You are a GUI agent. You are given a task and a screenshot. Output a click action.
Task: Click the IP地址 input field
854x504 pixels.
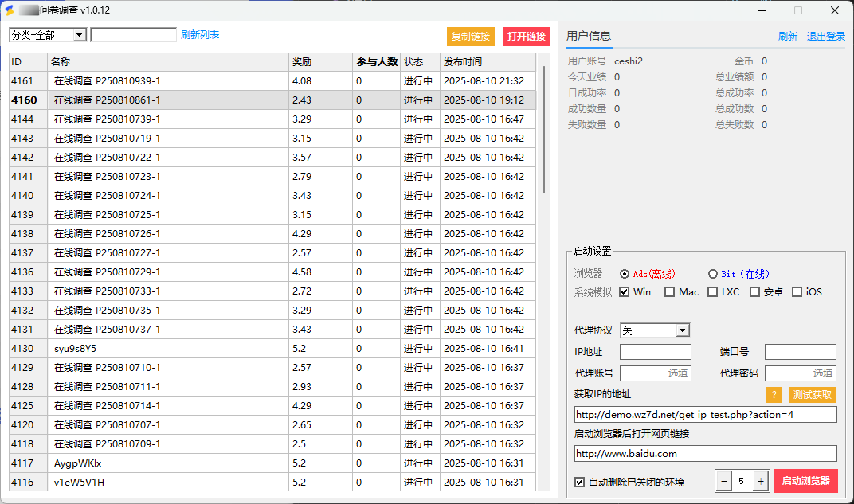656,352
